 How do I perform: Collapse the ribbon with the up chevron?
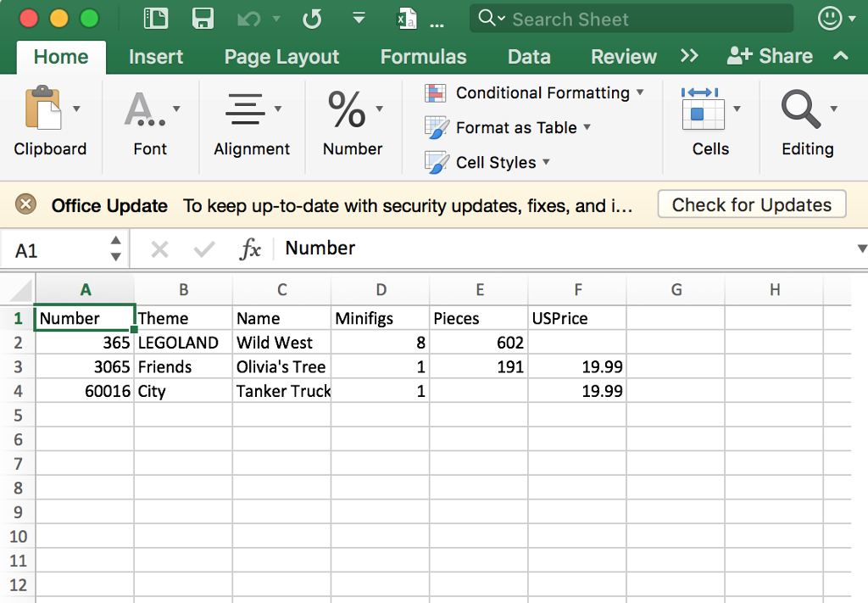point(840,55)
